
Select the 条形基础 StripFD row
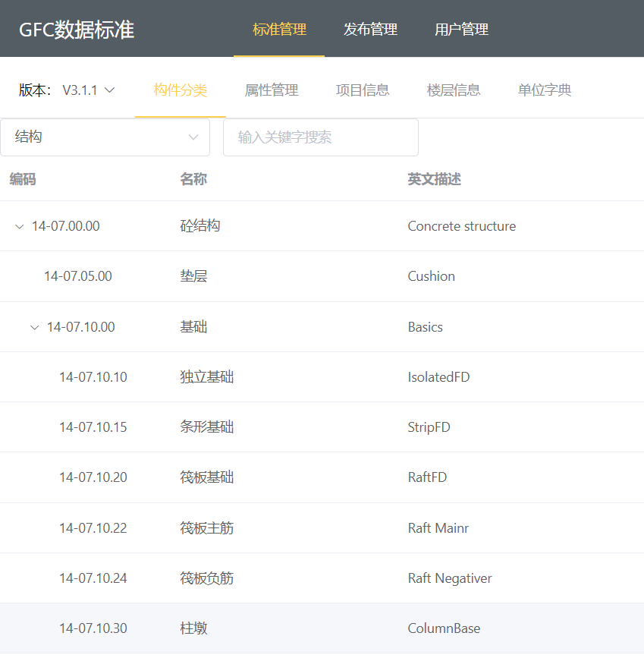[x=228, y=427]
